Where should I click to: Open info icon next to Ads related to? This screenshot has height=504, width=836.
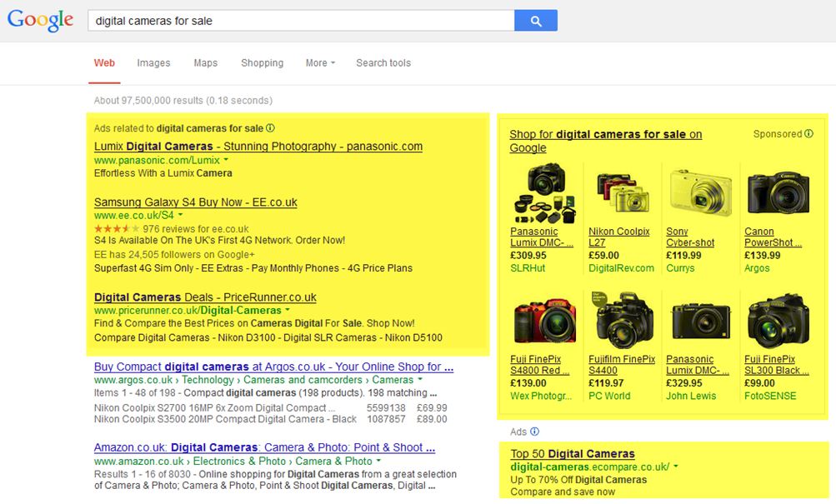(x=270, y=127)
